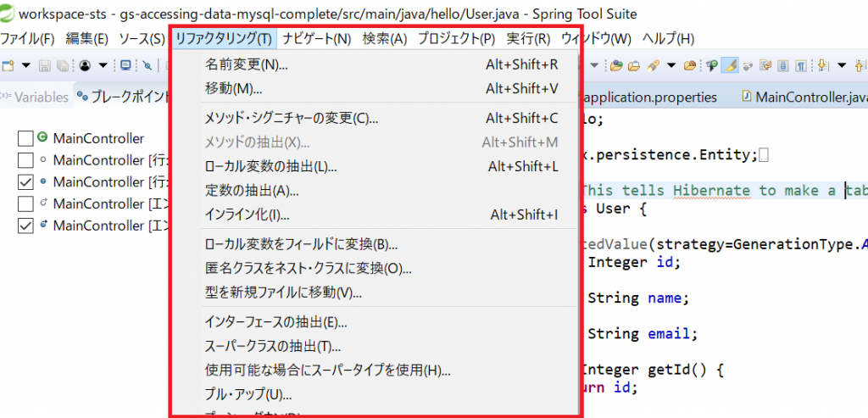Screen dimensions: 868x418
Task: Click the Open Console monitor icon
Action: (x=125, y=65)
